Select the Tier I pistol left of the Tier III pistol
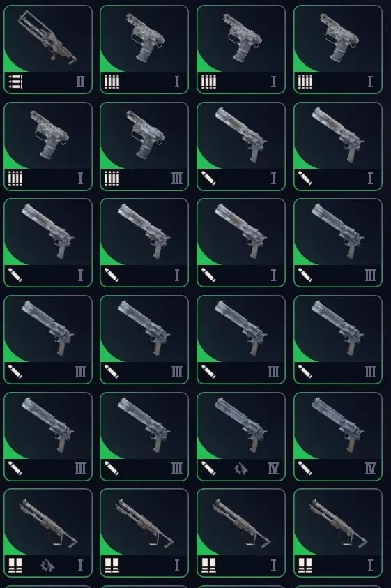This screenshot has height=588, width=391. [48, 146]
